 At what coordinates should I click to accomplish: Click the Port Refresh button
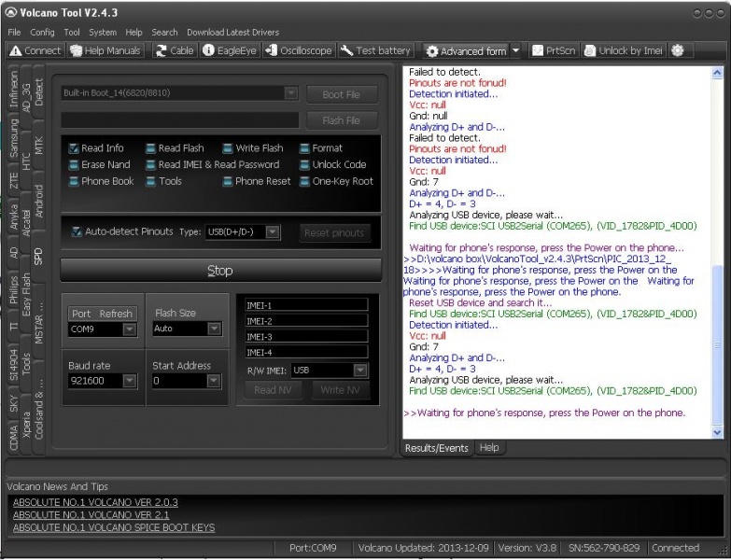tap(102, 314)
